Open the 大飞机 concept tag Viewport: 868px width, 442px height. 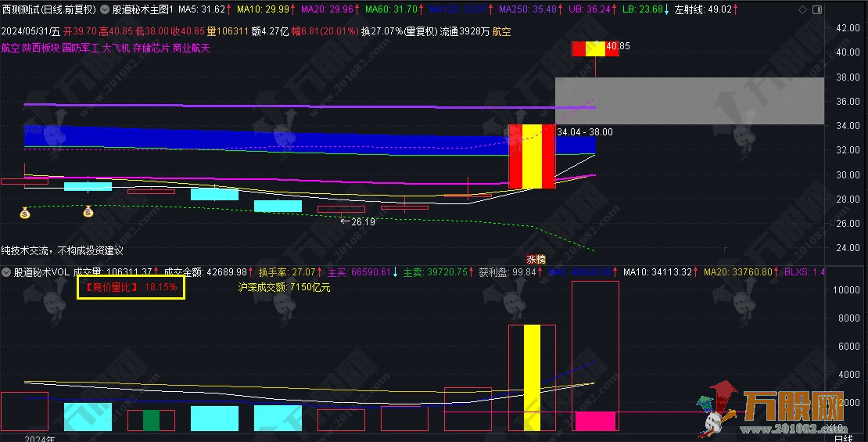[x=116, y=49]
